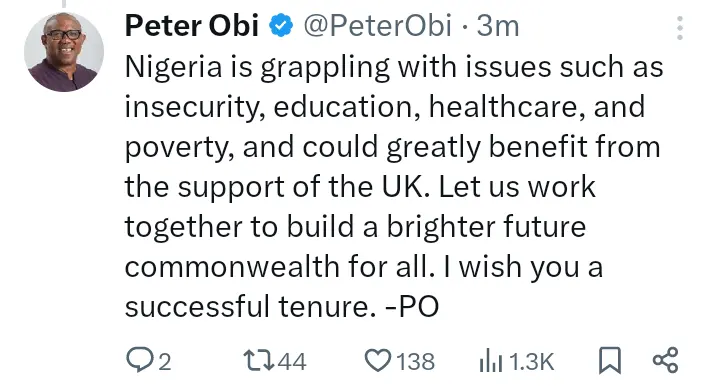This screenshot has height=386, width=720.
Task: Open the three-dot more options menu
Action: [680, 28]
